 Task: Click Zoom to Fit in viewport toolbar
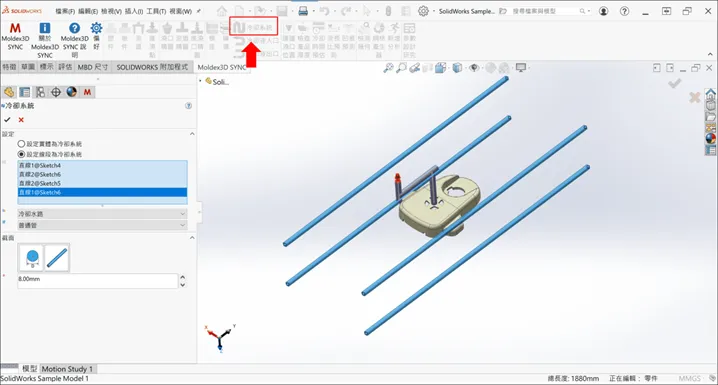[x=388, y=68]
